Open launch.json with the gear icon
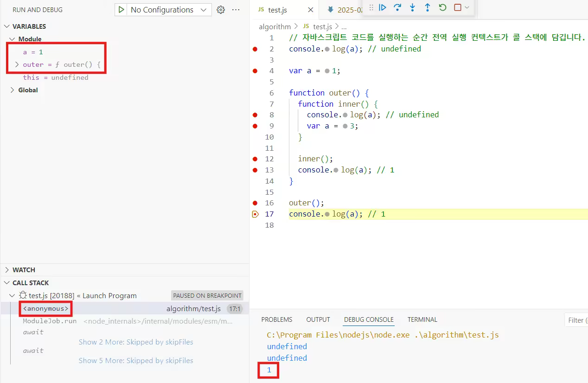 pyautogui.click(x=221, y=10)
